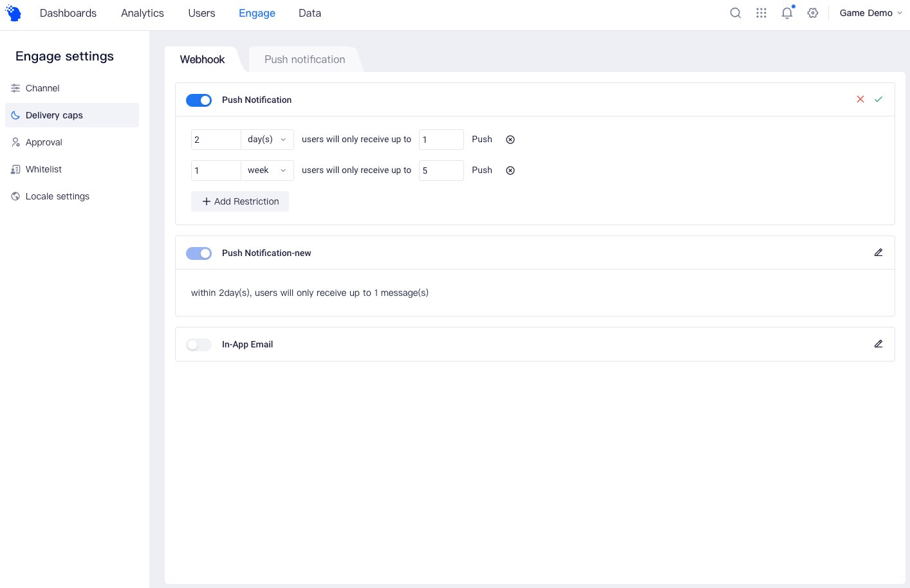
Task: Open the settings gear icon
Action: pos(813,13)
